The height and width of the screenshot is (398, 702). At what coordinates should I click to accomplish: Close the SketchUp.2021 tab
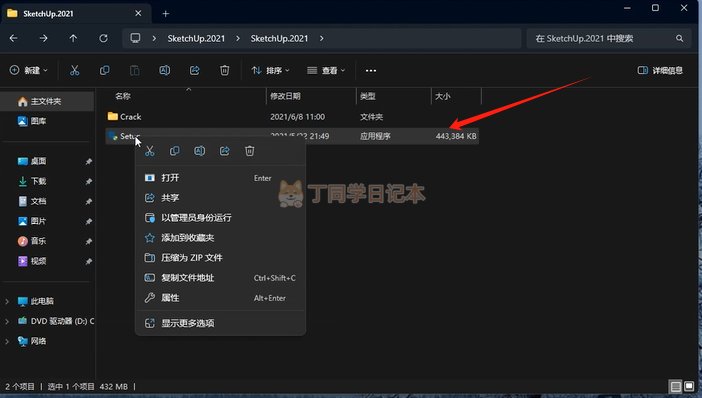pyautogui.click(x=138, y=13)
